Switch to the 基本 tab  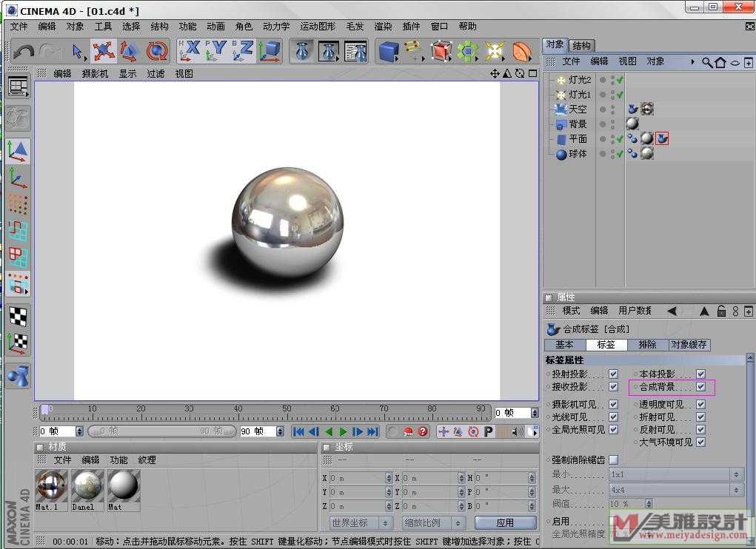pos(564,345)
